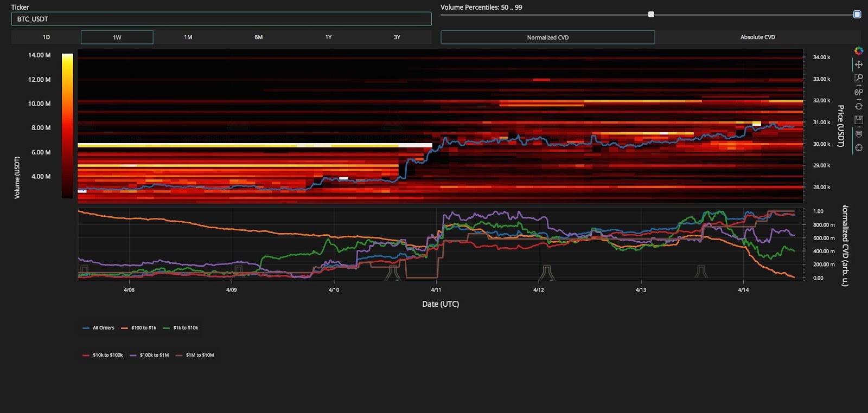Select the Pan tool in chart toolbar
The image size is (868, 413).
click(859, 64)
